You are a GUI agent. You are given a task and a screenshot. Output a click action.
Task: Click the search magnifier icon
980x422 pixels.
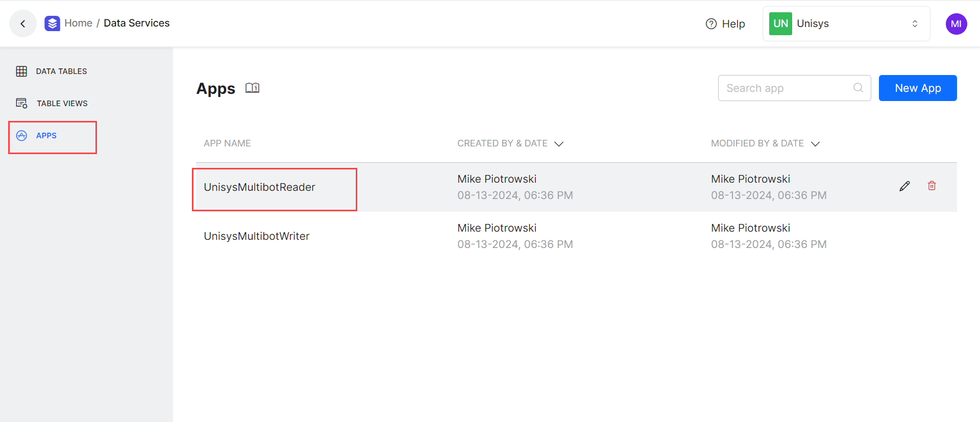click(x=858, y=88)
